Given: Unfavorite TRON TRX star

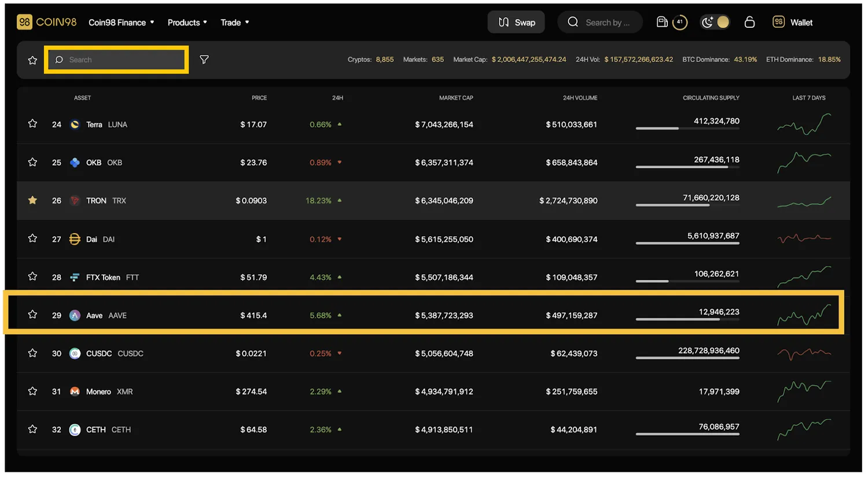Looking at the screenshot, I should (32, 200).
